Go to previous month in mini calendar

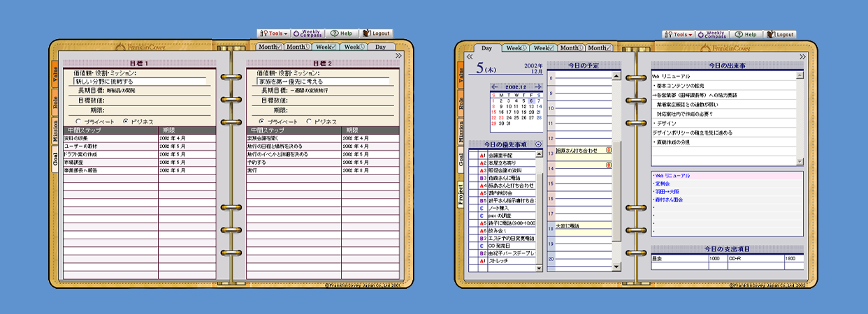pos(494,87)
